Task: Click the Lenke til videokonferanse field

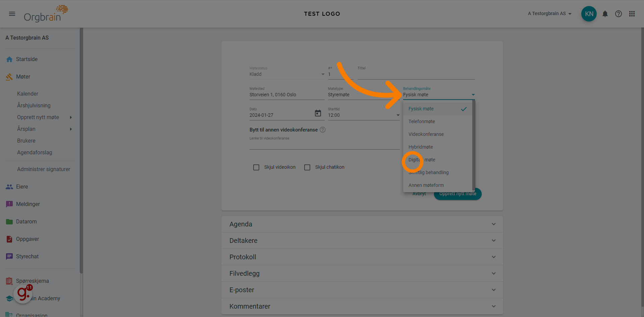Action: pos(325,145)
